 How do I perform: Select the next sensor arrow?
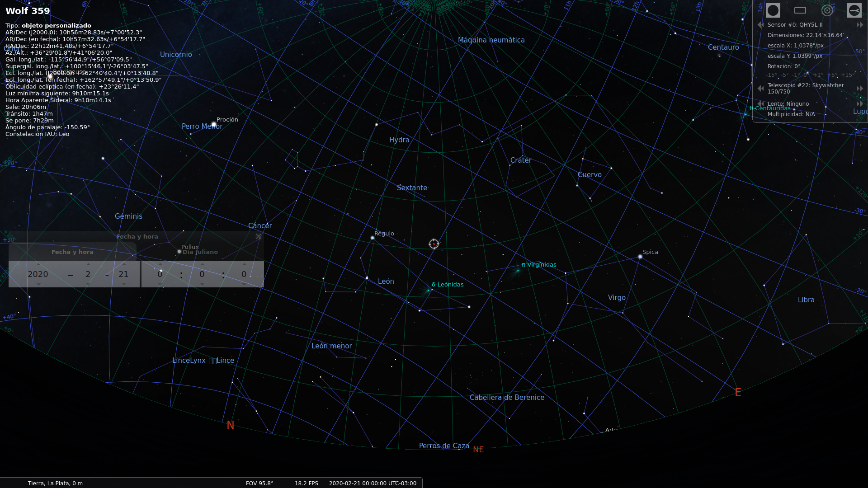[860, 25]
